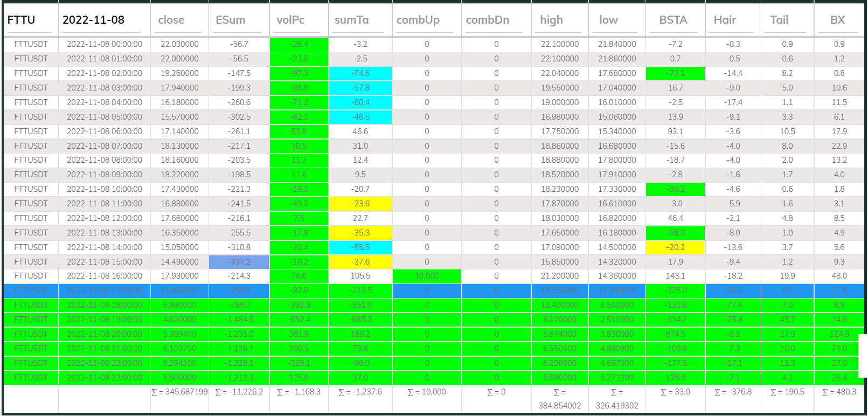Click BX value 22.9

(839, 146)
